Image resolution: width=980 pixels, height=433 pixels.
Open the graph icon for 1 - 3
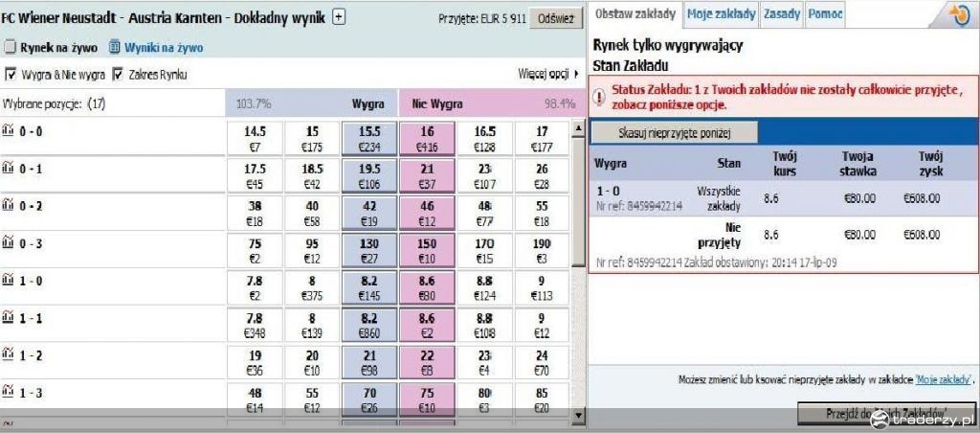8,393
